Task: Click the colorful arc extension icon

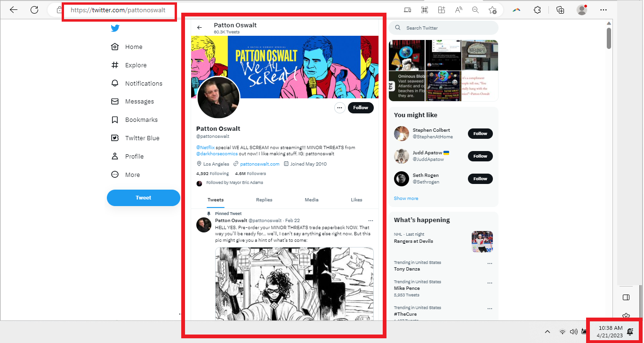Action: pos(516,10)
